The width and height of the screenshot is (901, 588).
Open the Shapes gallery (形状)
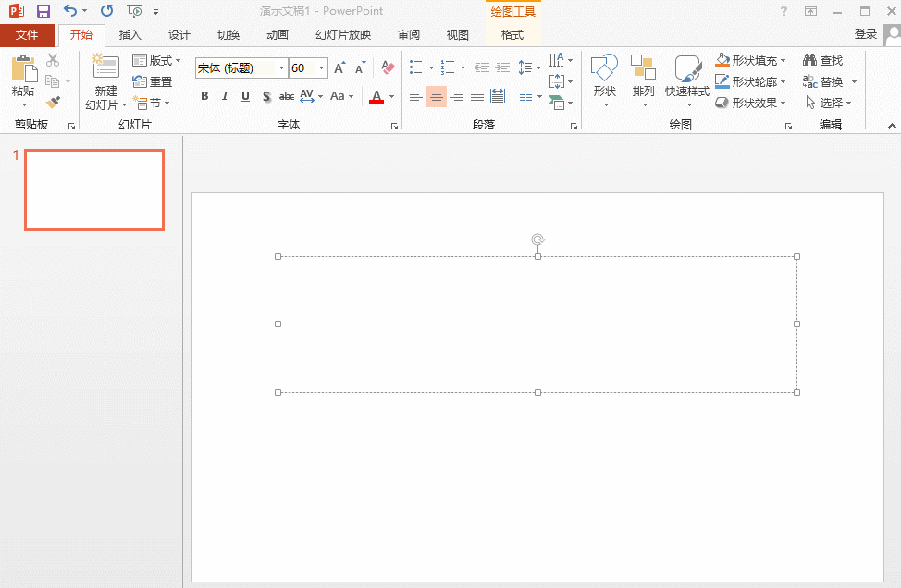[604, 81]
